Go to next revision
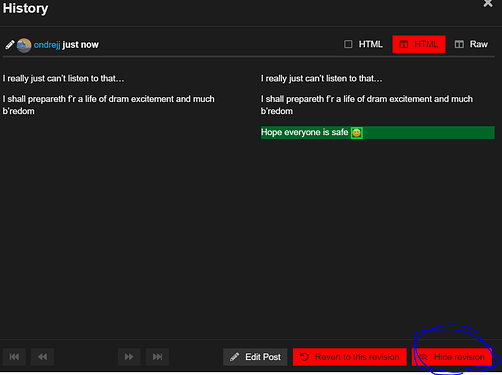Viewport: 502px width, 375px height. [129, 357]
